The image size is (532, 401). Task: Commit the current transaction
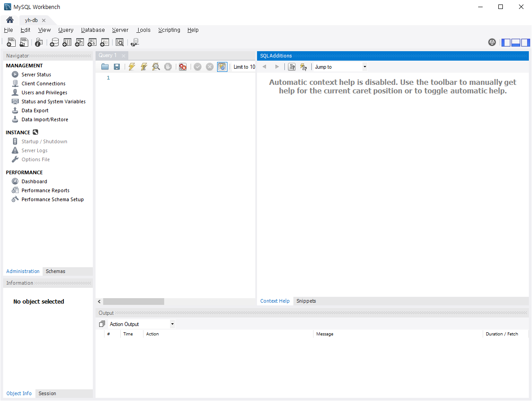[x=198, y=67]
